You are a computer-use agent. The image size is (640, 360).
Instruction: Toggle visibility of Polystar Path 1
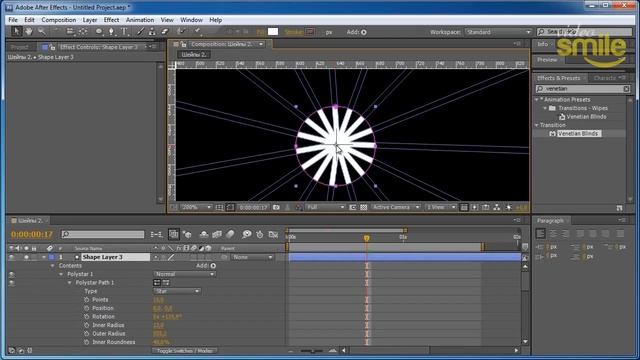[x=11, y=283]
